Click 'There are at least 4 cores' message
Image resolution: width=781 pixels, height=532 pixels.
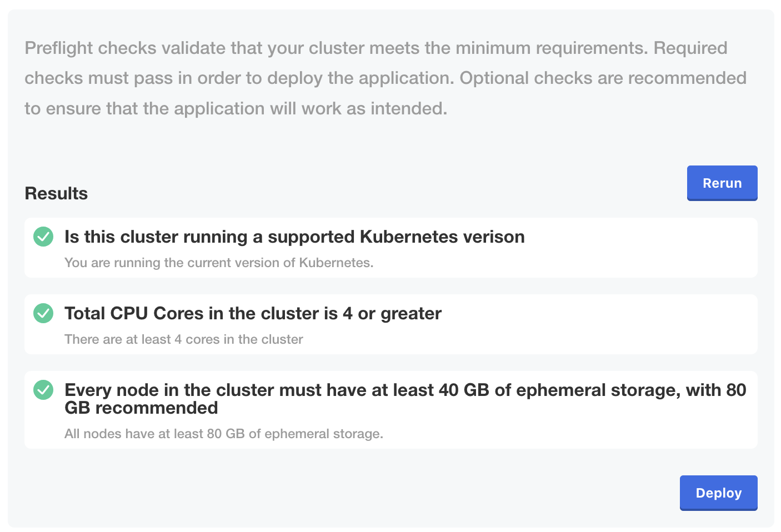point(183,339)
